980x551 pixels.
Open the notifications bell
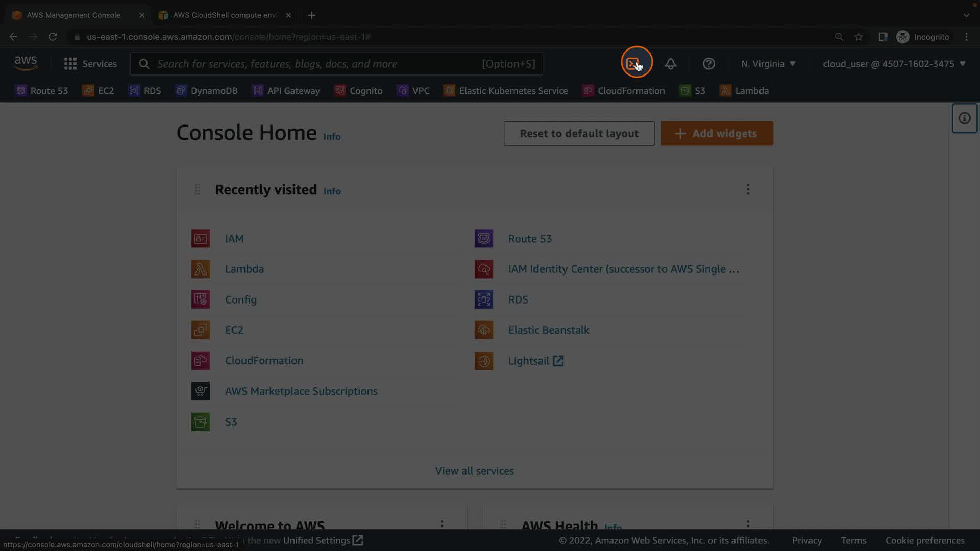point(670,64)
